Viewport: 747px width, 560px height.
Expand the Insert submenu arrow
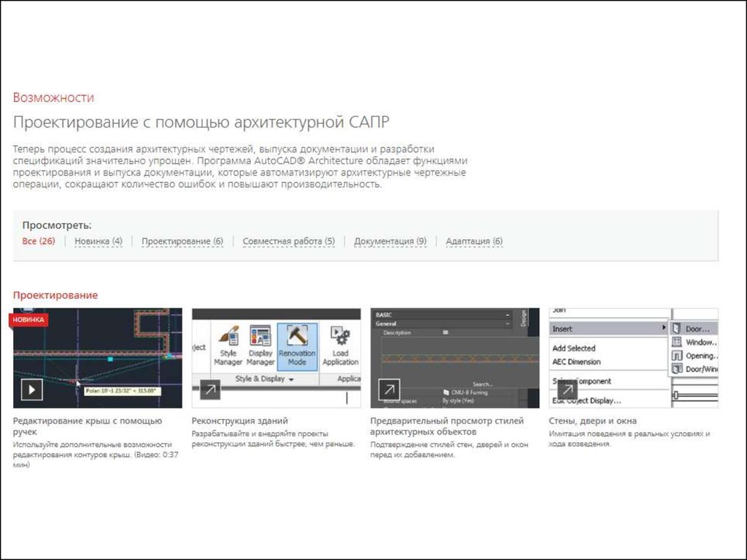[663, 327]
